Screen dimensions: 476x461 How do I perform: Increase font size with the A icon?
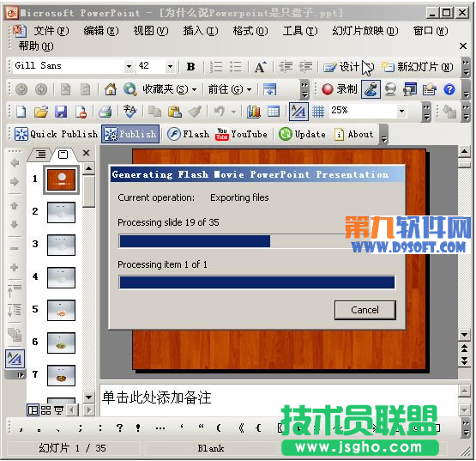point(260,67)
